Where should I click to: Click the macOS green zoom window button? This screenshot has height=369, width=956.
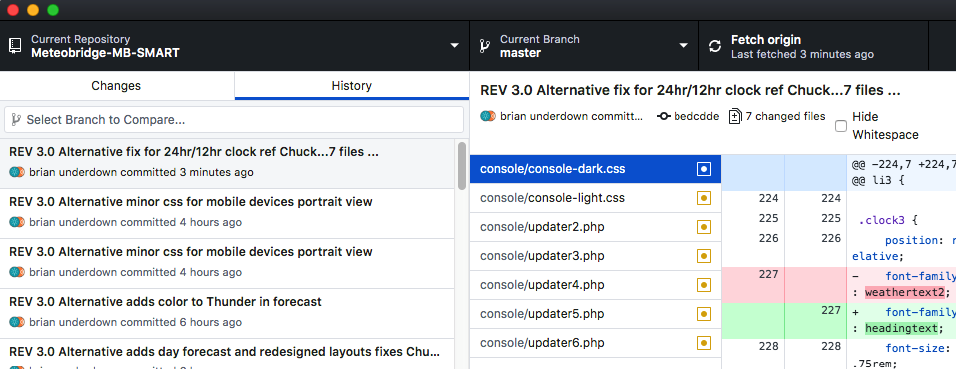(53, 10)
